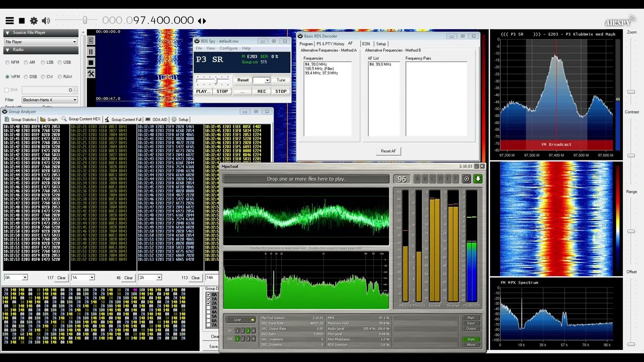
Task: Mute audio with the speaker icon
Action: [x=46, y=21]
